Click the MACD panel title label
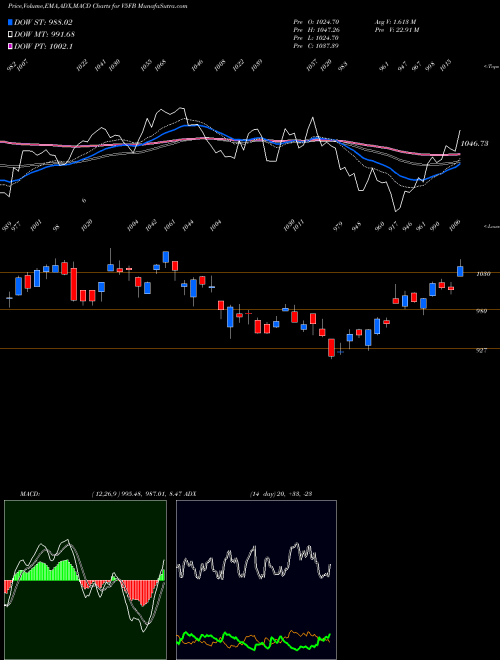This screenshot has height=660, width=500. click(29, 494)
